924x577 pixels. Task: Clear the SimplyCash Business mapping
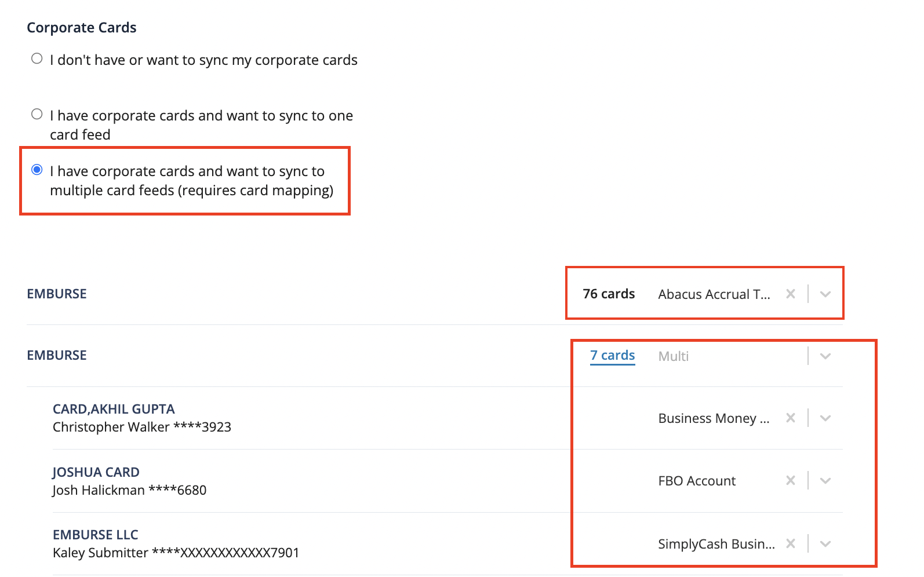click(791, 543)
